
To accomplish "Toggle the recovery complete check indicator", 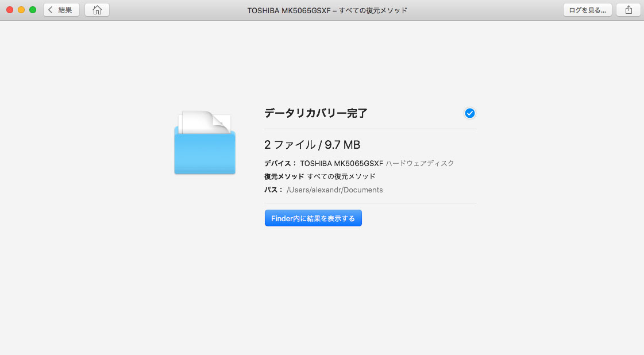I will pyautogui.click(x=470, y=113).
